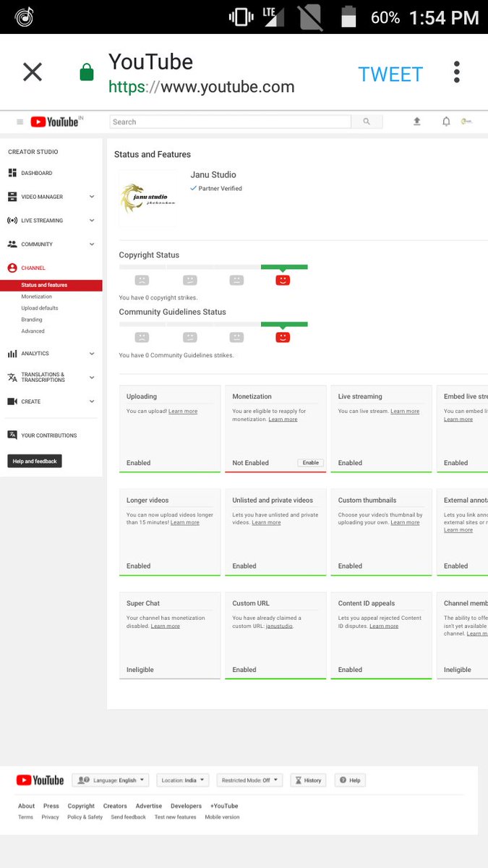Click the YouTube logo in the header
The width and height of the screenshot is (488, 868).
[x=54, y=122]
